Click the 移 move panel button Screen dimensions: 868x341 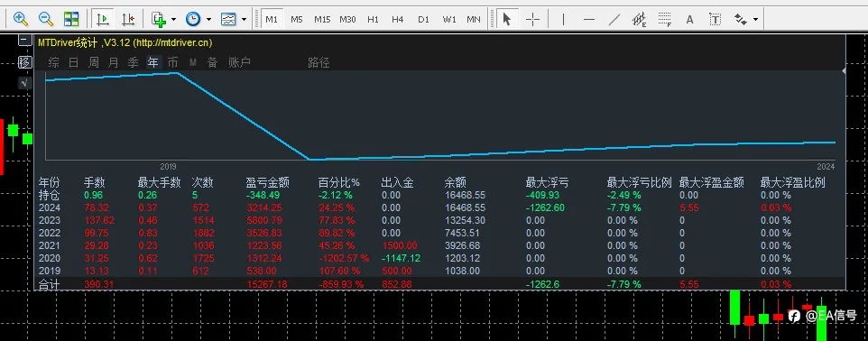point(24,62)
